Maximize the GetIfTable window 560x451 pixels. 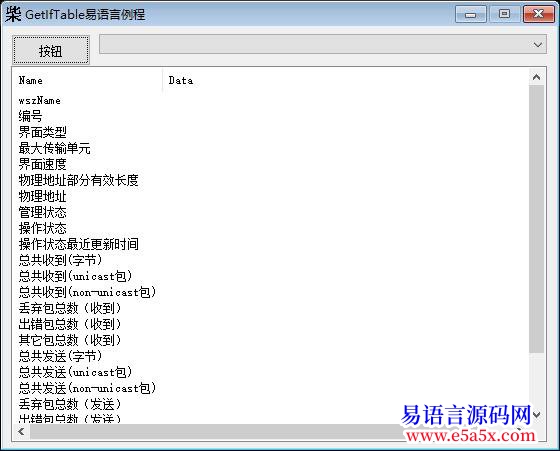[504, 14]
